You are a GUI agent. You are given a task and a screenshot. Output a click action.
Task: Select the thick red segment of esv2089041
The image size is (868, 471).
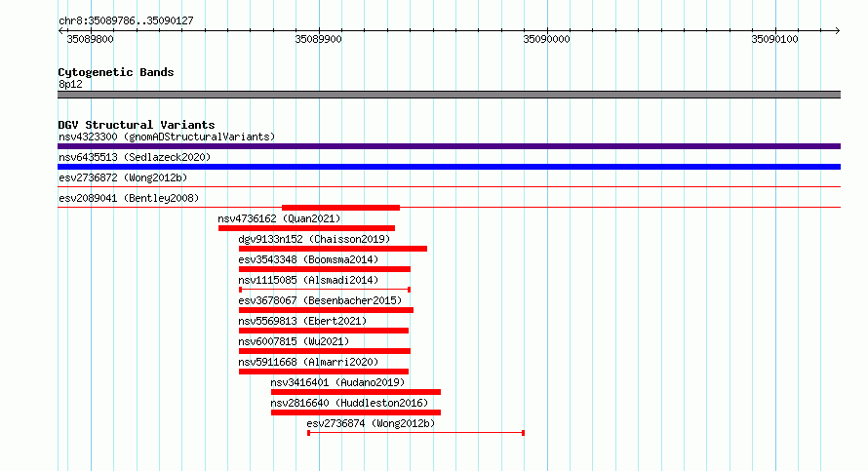340,208
